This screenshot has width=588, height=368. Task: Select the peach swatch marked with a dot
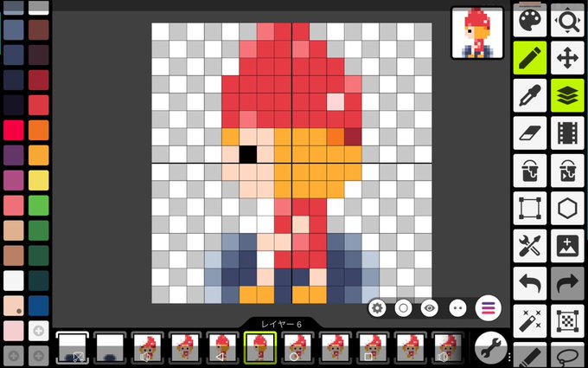pos(14,306)
